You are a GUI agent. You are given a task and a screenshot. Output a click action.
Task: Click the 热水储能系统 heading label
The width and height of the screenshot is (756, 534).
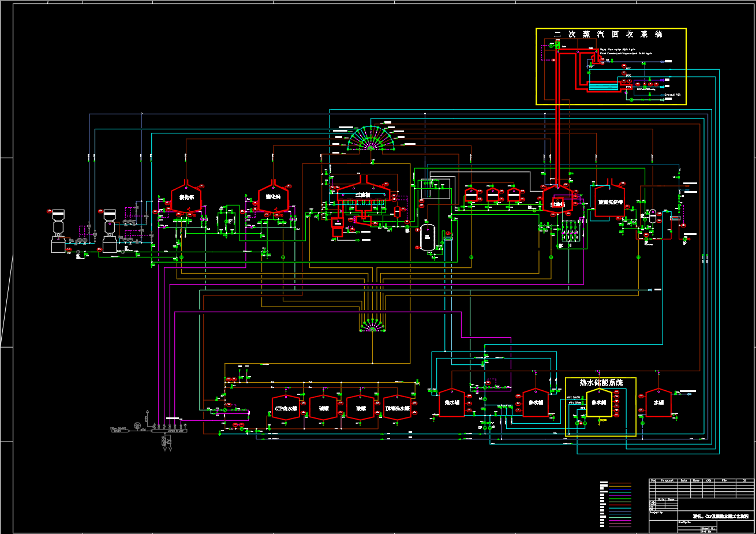click(x=601, y=383)
